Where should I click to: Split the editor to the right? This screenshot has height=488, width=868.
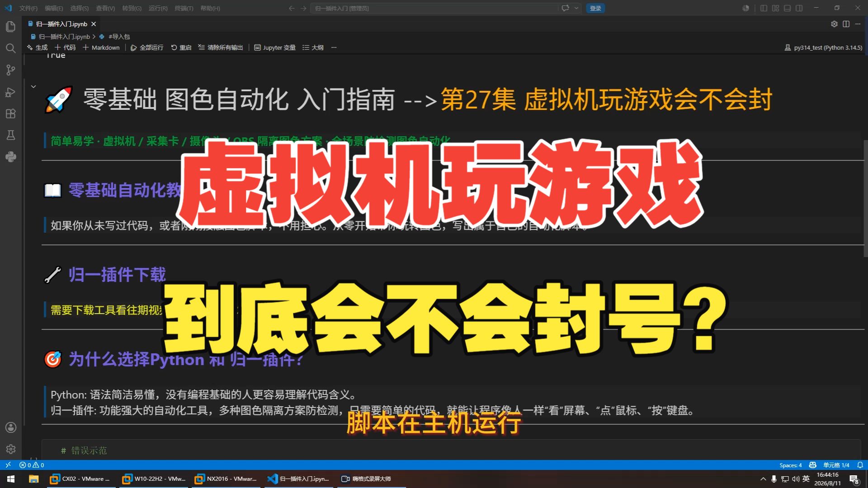846,24
